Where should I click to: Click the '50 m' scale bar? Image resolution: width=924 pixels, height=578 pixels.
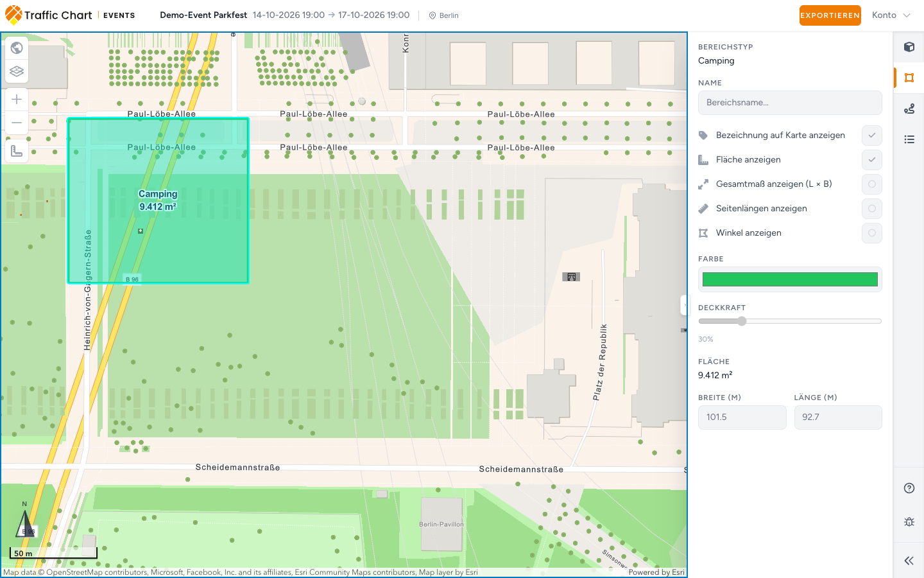coord(53,553)
